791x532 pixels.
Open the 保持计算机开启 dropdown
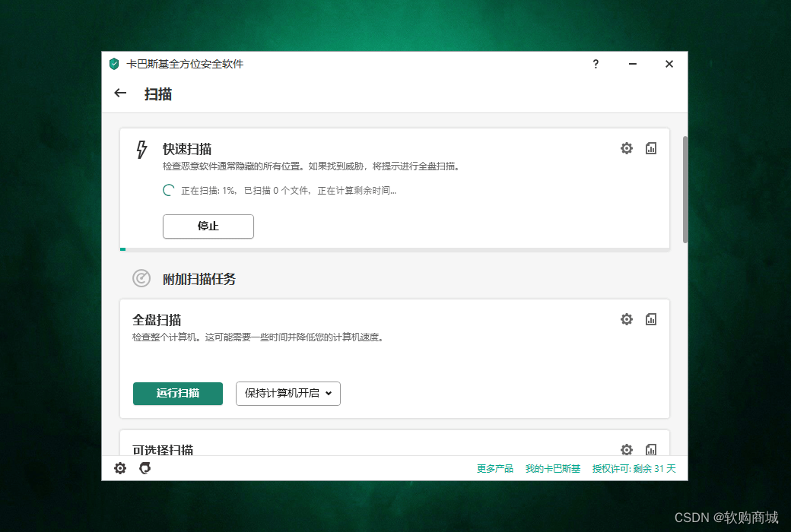coord(287,394)
